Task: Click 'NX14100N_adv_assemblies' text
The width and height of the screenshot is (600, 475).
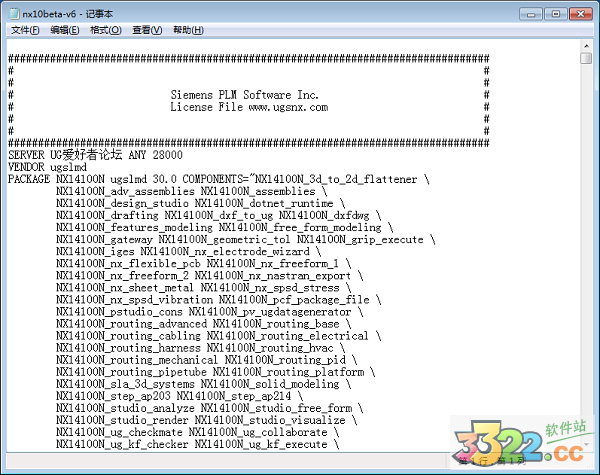Action: pyautogui.click(x=126, y=191)
